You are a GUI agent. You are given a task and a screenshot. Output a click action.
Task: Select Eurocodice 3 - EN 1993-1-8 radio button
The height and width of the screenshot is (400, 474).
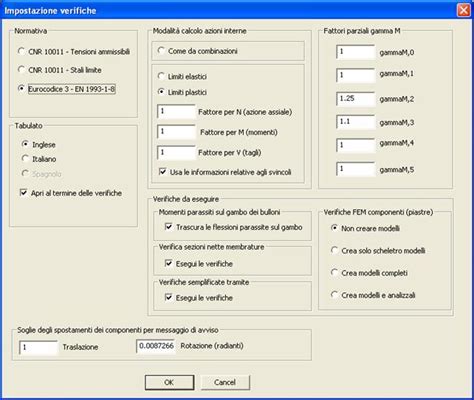point(21,89)
